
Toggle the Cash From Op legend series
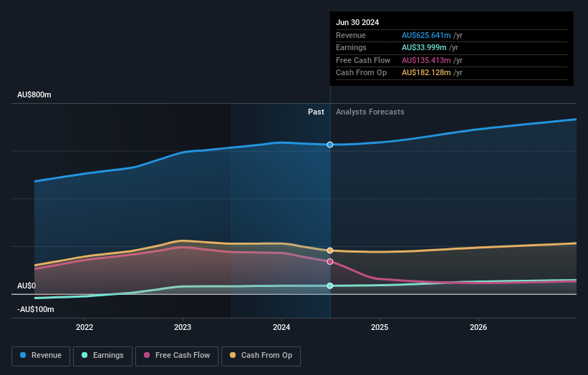click(x=261, y=356)
